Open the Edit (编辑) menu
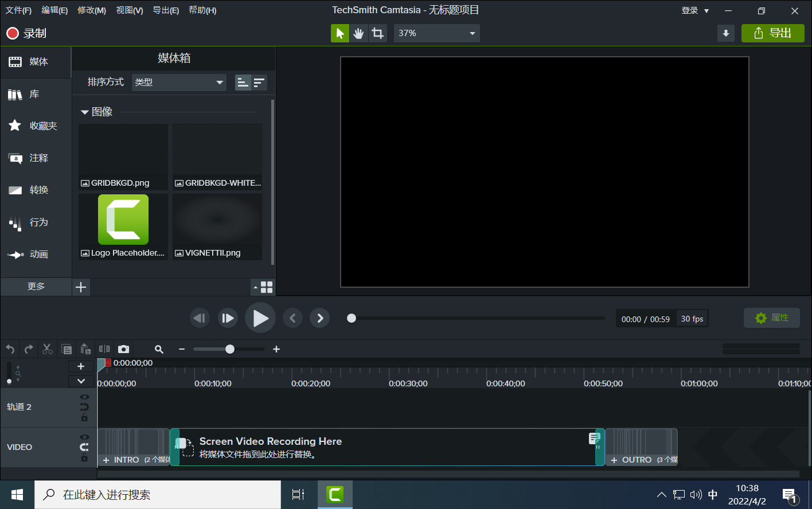This screenshot has width=812, height=509. point(55,10)
